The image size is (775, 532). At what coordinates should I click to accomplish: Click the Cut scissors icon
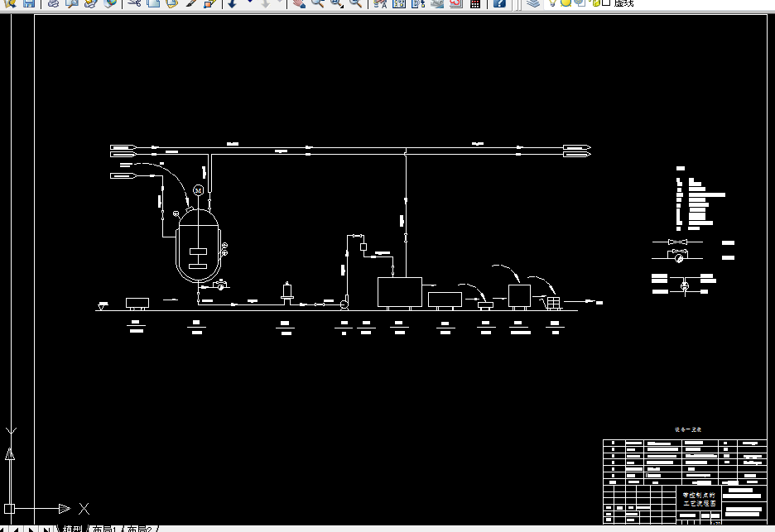click(x=134, y=3)
